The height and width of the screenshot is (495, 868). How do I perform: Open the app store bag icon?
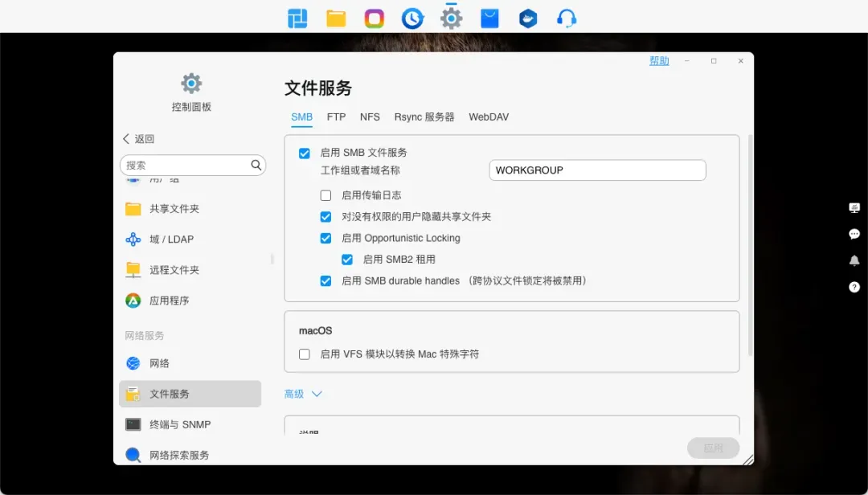click(x=489, y=18)
